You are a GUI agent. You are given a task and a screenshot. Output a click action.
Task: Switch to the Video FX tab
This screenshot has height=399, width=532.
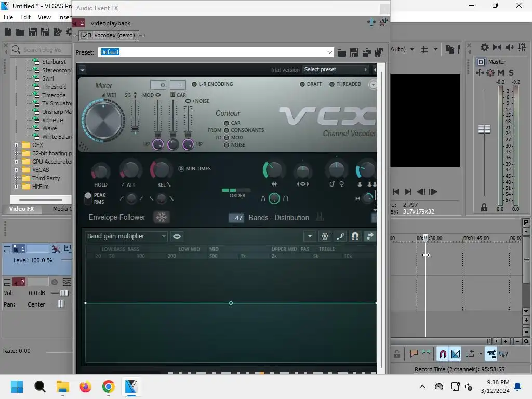(22, 209)
